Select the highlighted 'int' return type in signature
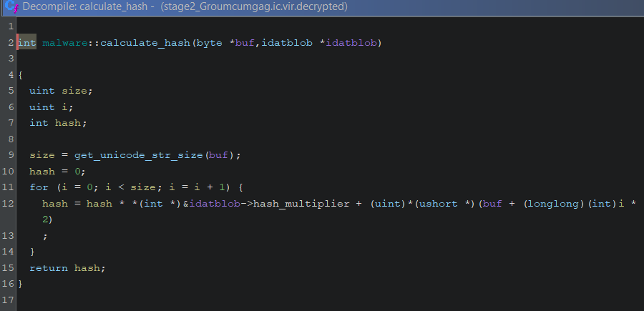 (26, 43)
